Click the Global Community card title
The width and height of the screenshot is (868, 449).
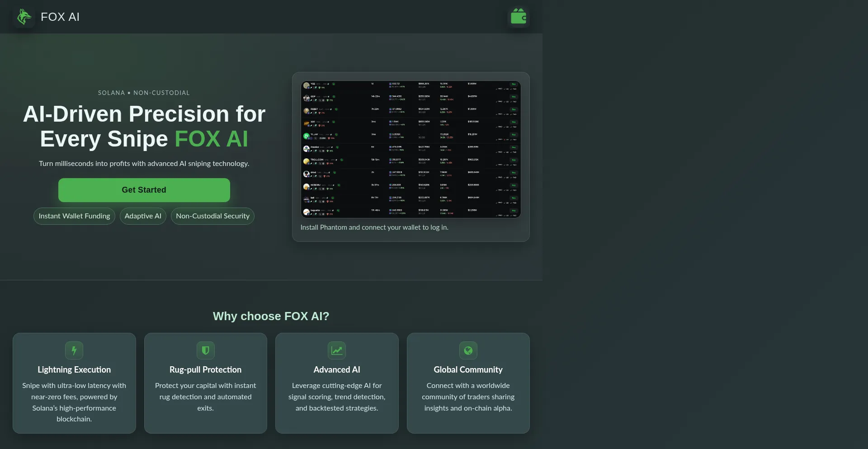(x=468, y=370)
